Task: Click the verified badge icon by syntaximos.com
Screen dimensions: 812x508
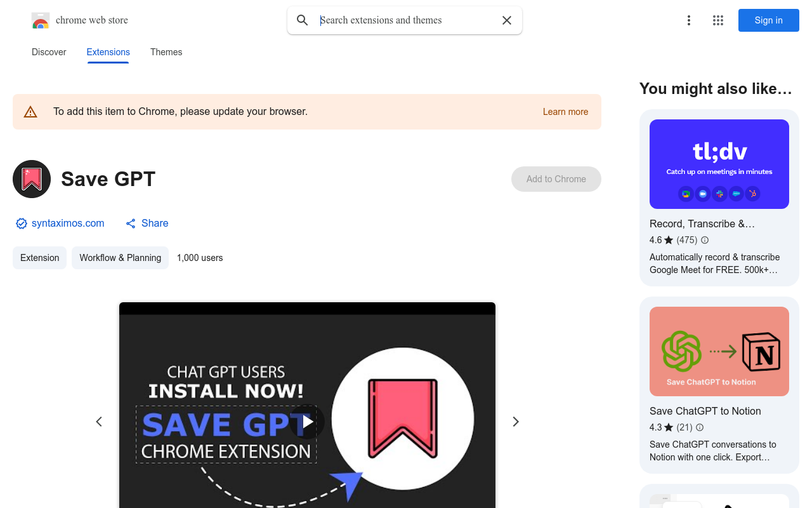Action: click(22, 224)
